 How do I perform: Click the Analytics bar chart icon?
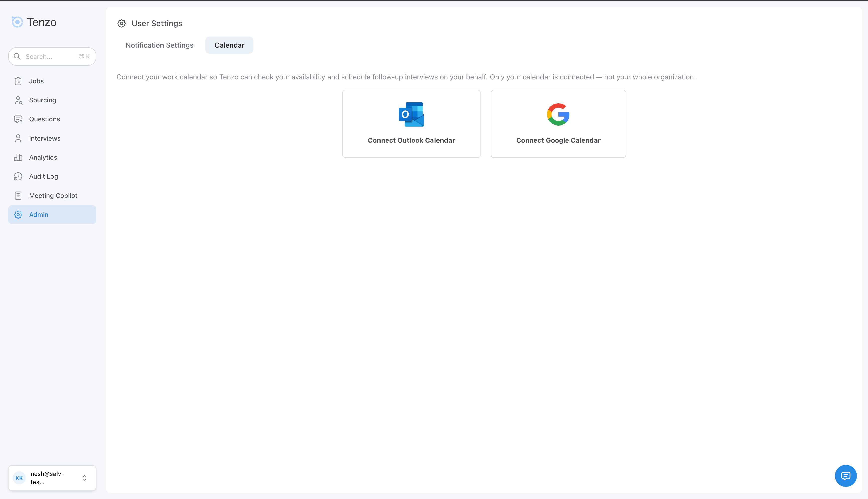coord(18,157)
